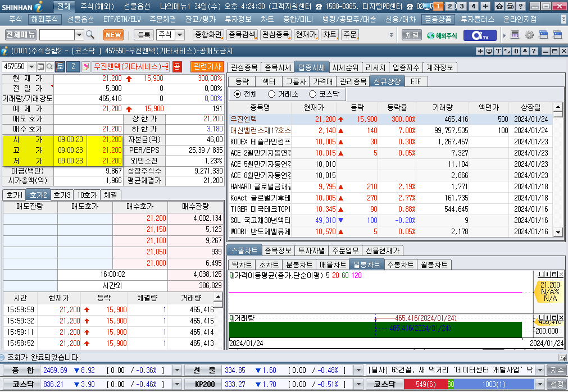Expand toolbar overflow chevron after 주문

point(391,35)
